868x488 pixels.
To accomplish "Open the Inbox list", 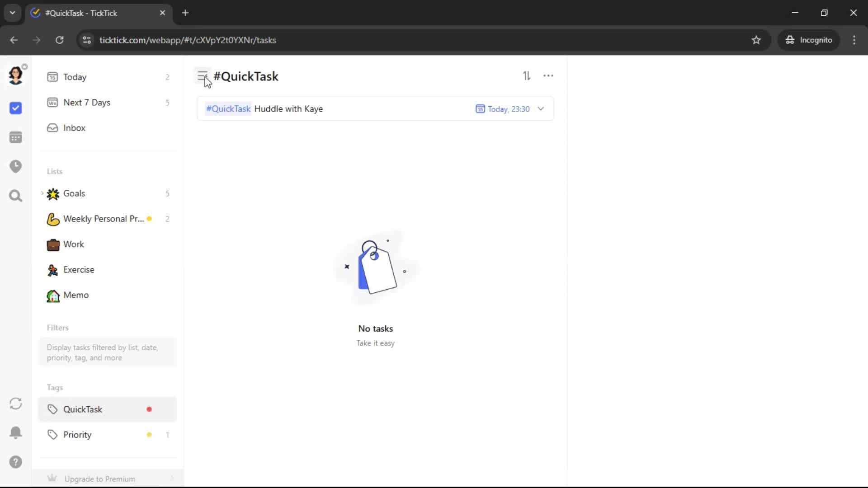I will [74, 128].
